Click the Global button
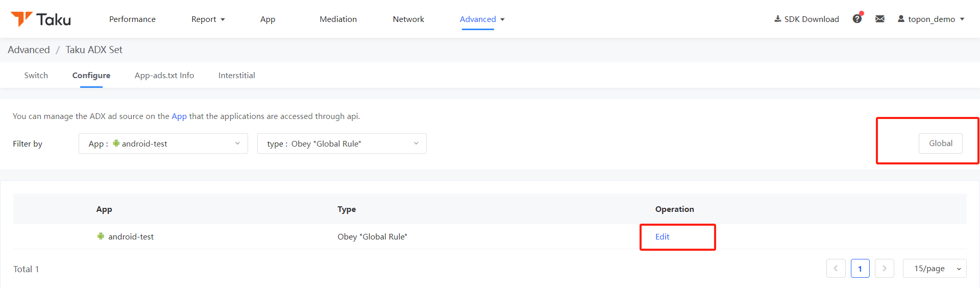980x288 pixels. click(x=941, y=143)
